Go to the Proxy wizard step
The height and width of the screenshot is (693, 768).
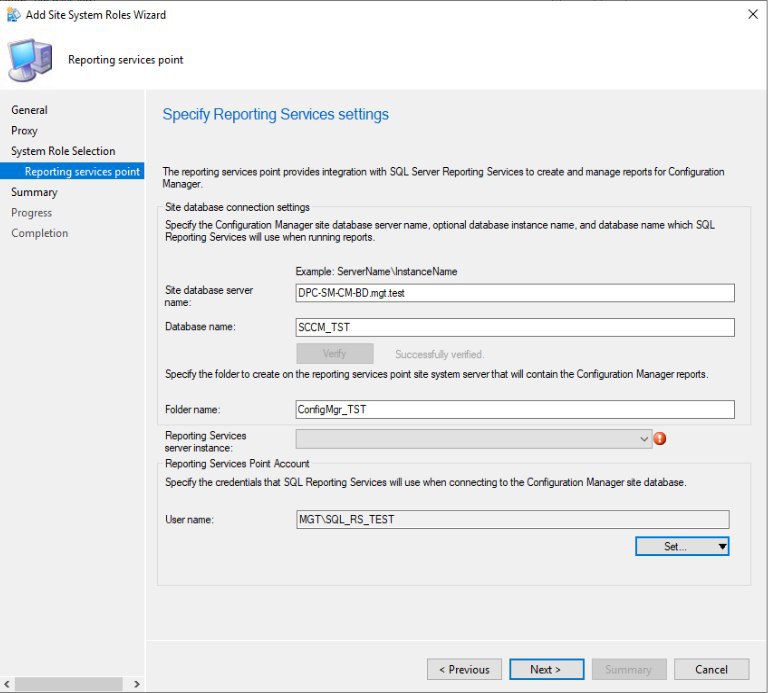click(24, 130)
